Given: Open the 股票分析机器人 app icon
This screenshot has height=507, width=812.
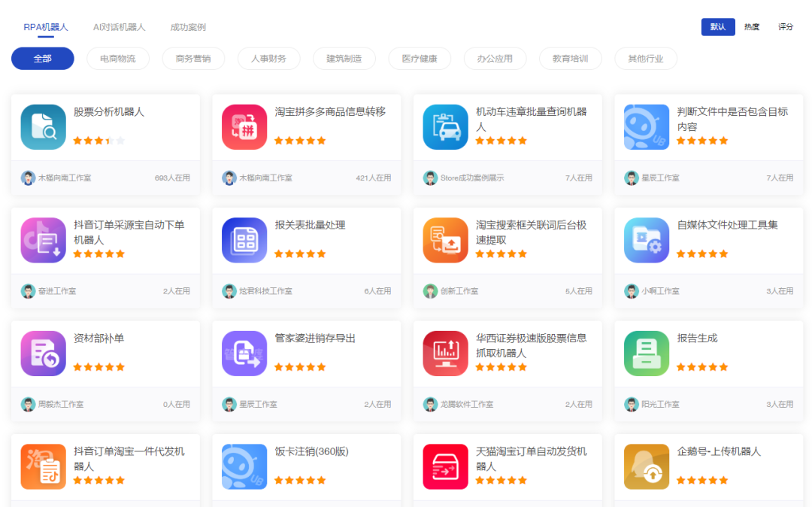Looking at the screenshot, I should click(43, 127).
